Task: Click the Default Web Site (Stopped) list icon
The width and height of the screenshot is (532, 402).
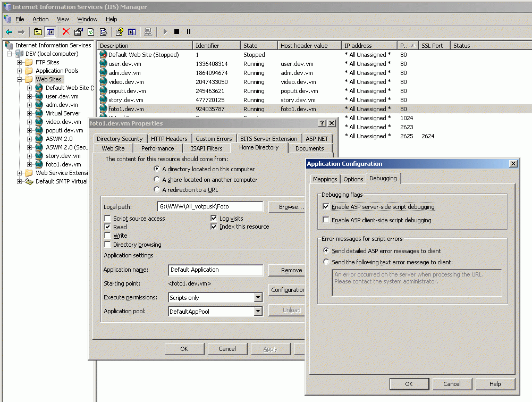Action: coord(103,54)
